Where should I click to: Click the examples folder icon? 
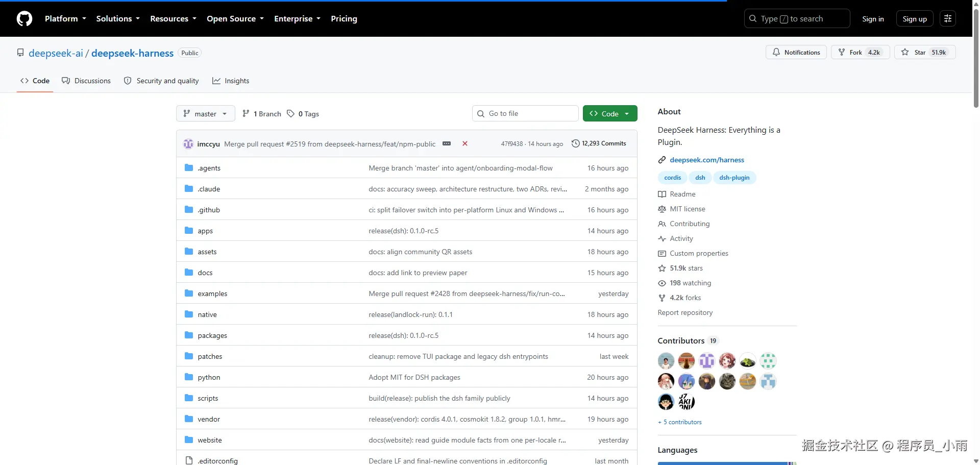coord(189,293)
